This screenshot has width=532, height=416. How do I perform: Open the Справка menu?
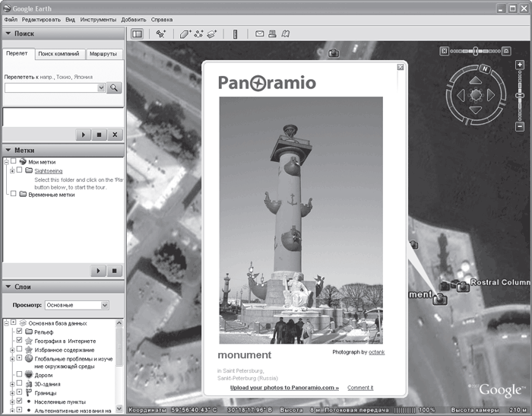tap(162, 20)
